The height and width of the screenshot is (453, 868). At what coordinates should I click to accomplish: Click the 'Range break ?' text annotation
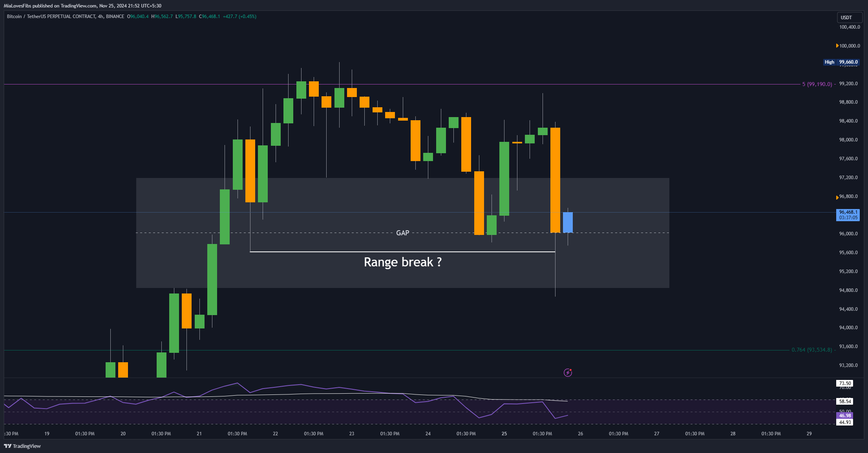click(402, 262)
